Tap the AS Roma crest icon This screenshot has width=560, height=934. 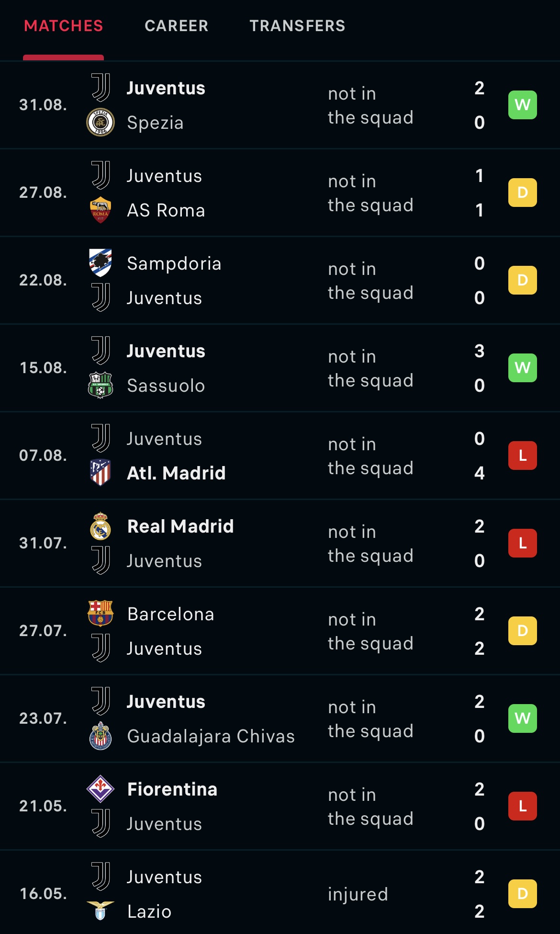101,210
